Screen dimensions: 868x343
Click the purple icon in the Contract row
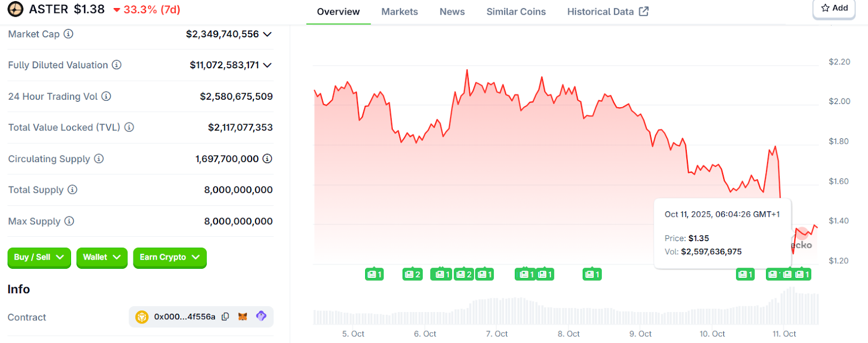261,316
